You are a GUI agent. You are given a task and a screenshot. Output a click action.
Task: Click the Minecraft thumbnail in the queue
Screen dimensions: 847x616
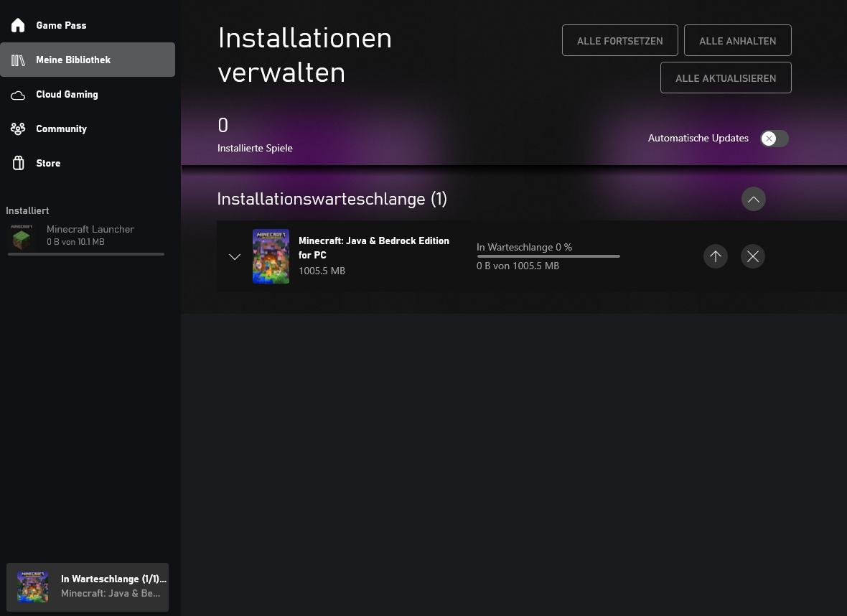coord(271,256)
